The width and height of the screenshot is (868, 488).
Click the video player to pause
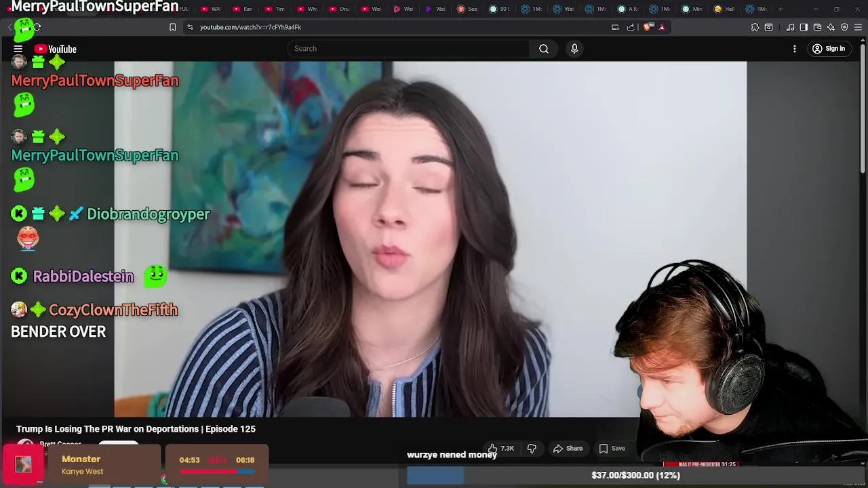pyautogui.click(x=430, y=239)
